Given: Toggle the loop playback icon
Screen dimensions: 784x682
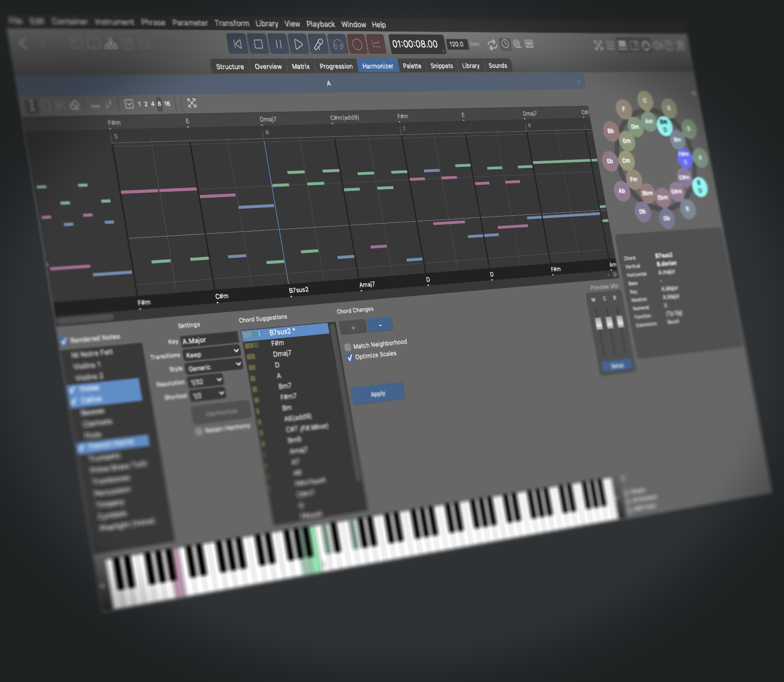Looking at the screenshot, I should point(492,44).
